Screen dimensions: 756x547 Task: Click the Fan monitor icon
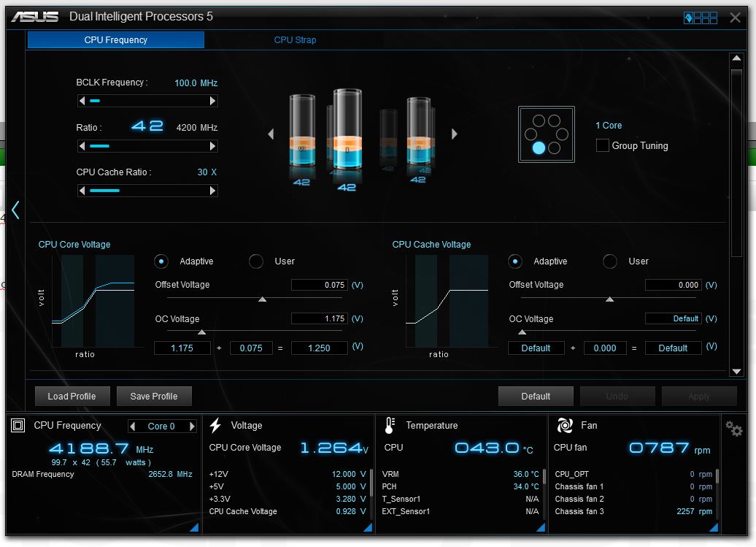point(565,425)
